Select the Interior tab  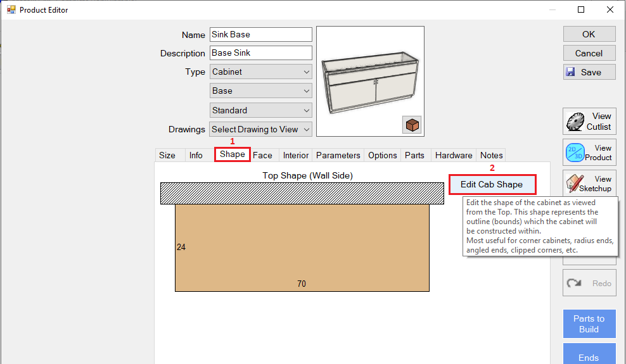(x=296, y=155)
